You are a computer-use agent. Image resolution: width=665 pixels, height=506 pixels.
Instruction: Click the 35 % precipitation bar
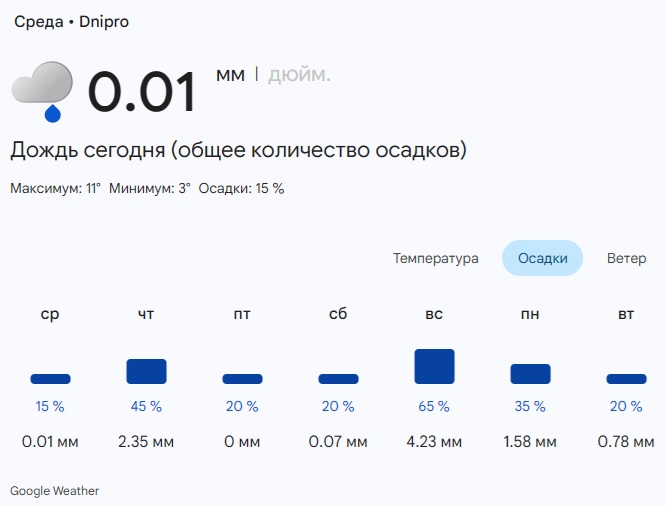coord(530,374)
